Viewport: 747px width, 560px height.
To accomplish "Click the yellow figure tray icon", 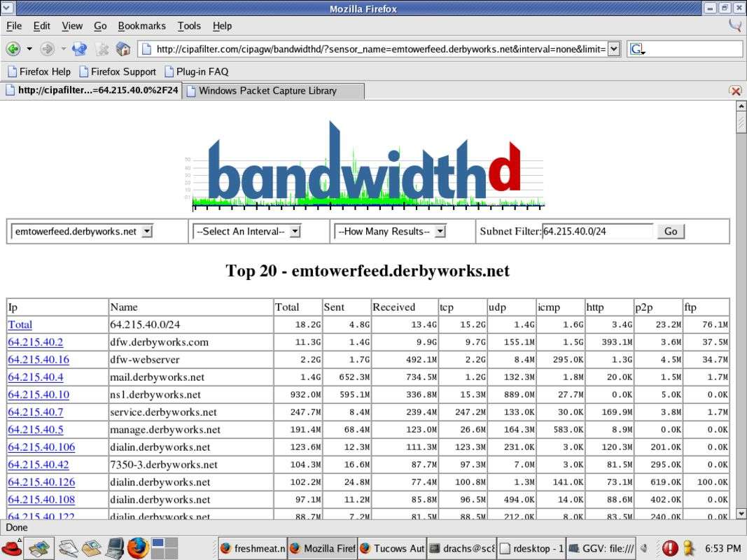I will (688, 549).
